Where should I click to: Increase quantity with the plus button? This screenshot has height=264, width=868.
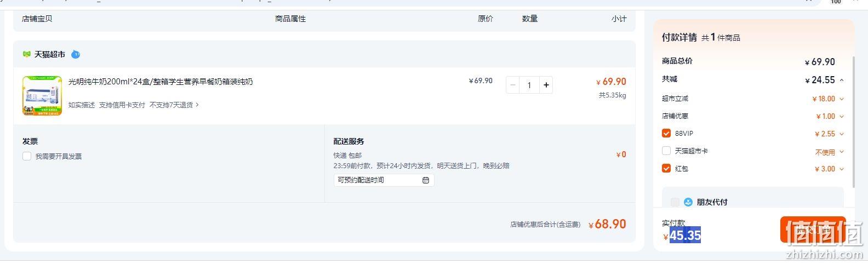point(546,85)
